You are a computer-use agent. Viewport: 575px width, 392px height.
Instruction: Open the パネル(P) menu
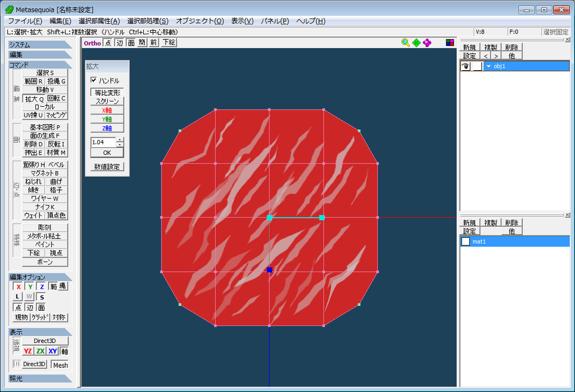coord(275,21)
